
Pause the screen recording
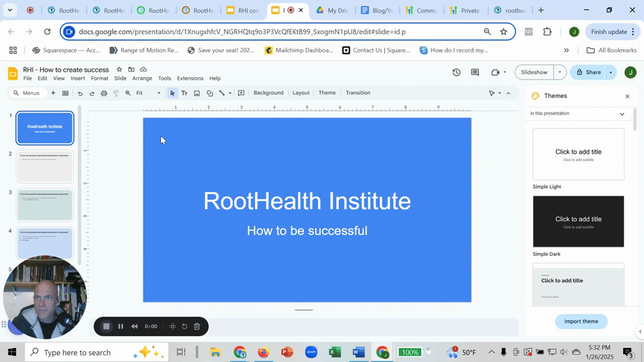point(121,326)
